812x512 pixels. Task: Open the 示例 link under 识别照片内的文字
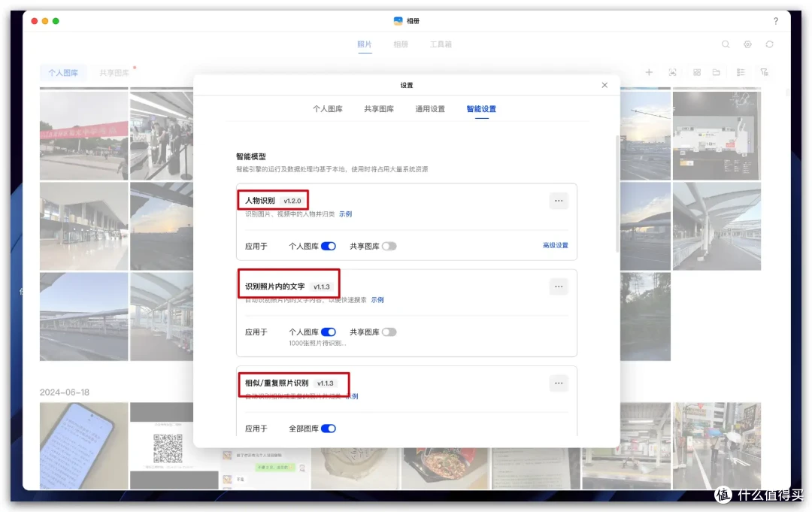click(377, 300)
